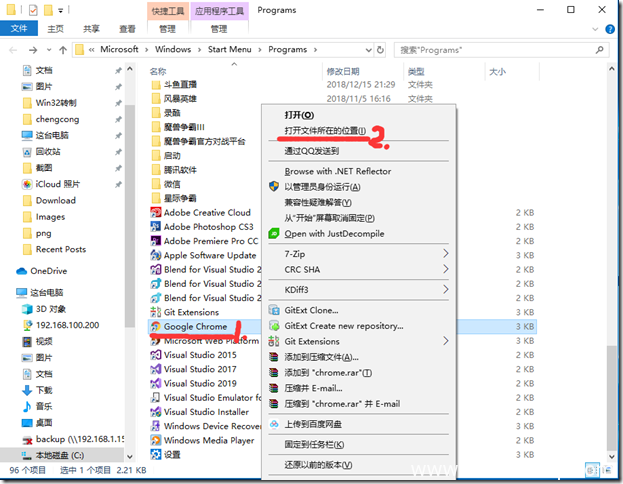Click the 名称 column header
Viewport: 623px width, 484px height.
click(157, 72)
